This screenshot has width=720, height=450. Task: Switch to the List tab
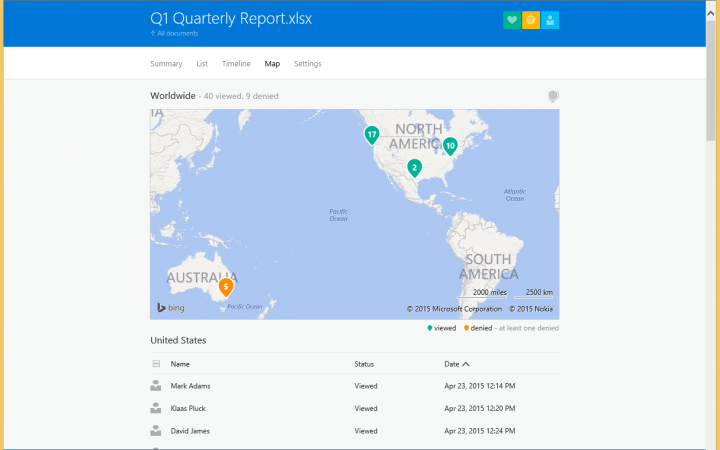(202, 64)
